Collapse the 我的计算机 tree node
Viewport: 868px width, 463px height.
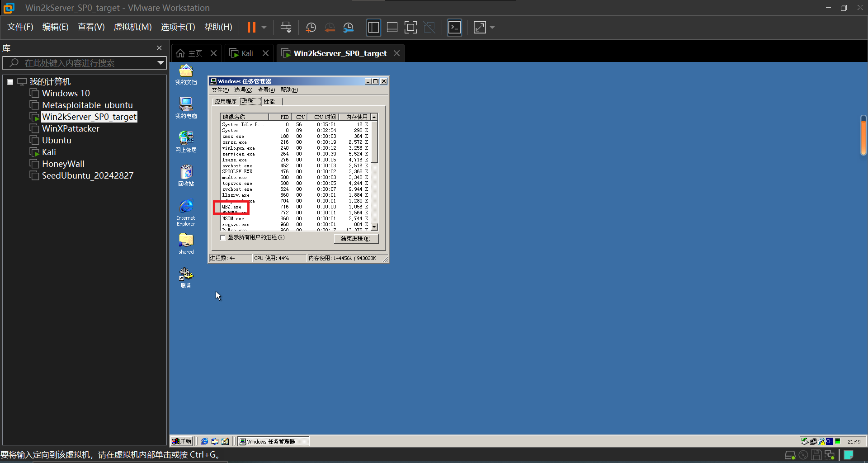(10, 82)
